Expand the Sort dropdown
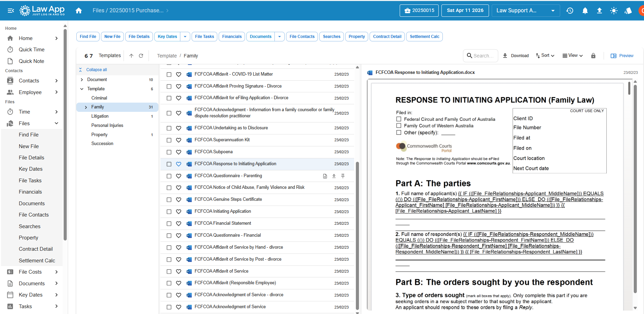The image size is (644, 314). click(x=545, y=55)
